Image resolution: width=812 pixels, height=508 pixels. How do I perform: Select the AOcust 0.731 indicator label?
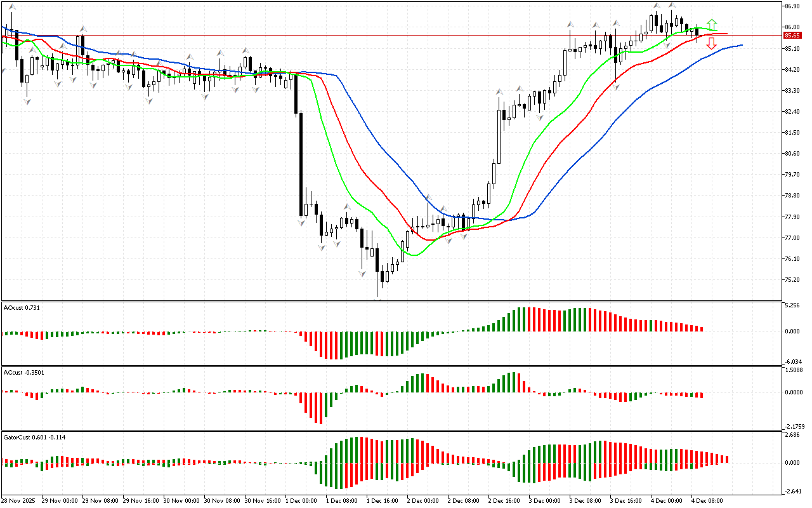(22, 308)
